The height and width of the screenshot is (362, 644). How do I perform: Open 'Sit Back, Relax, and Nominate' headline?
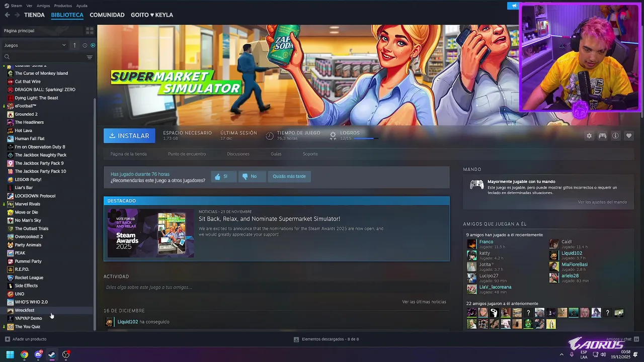269,219
